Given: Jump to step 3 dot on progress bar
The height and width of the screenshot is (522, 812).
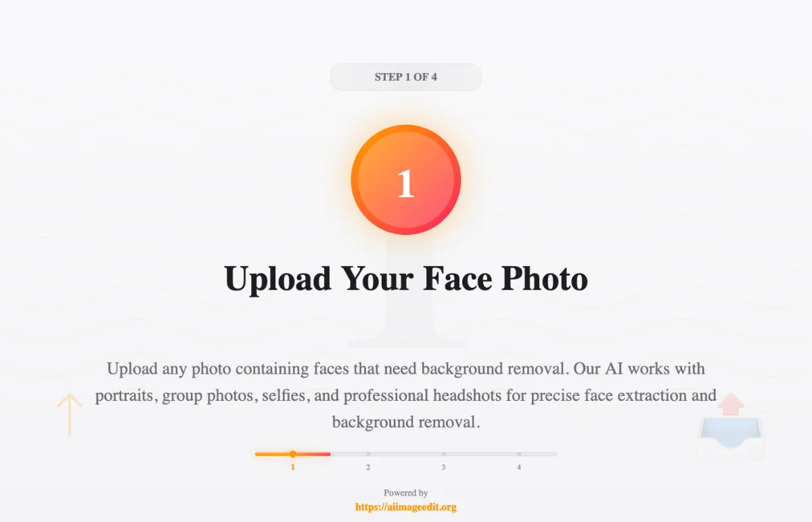Looking at the screenshot, I should [x=443, y=454].
